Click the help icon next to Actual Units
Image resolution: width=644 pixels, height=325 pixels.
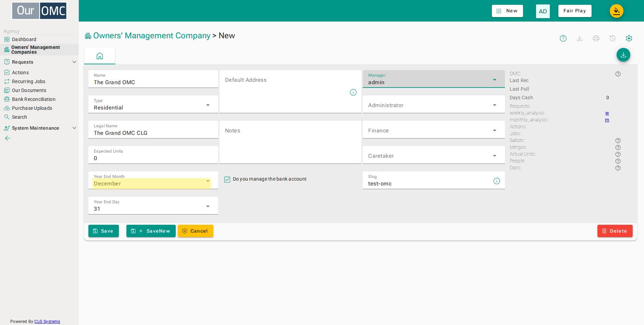(x=618, y=154)
